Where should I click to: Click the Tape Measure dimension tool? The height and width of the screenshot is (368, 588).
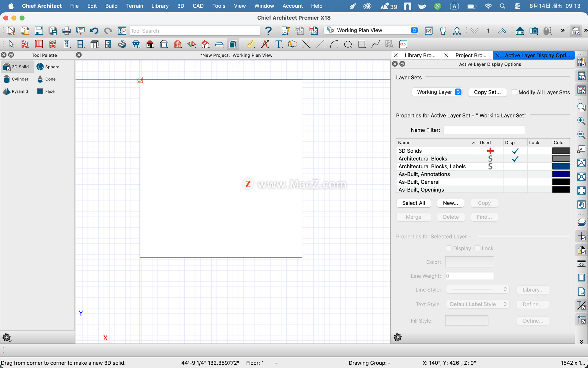coord(251,44)
